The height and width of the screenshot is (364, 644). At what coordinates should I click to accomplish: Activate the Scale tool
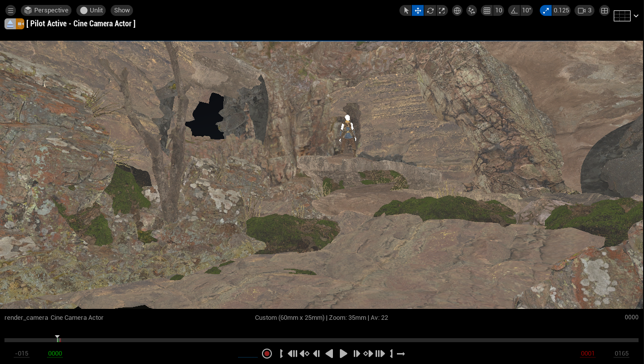click(x=442, y=10)
